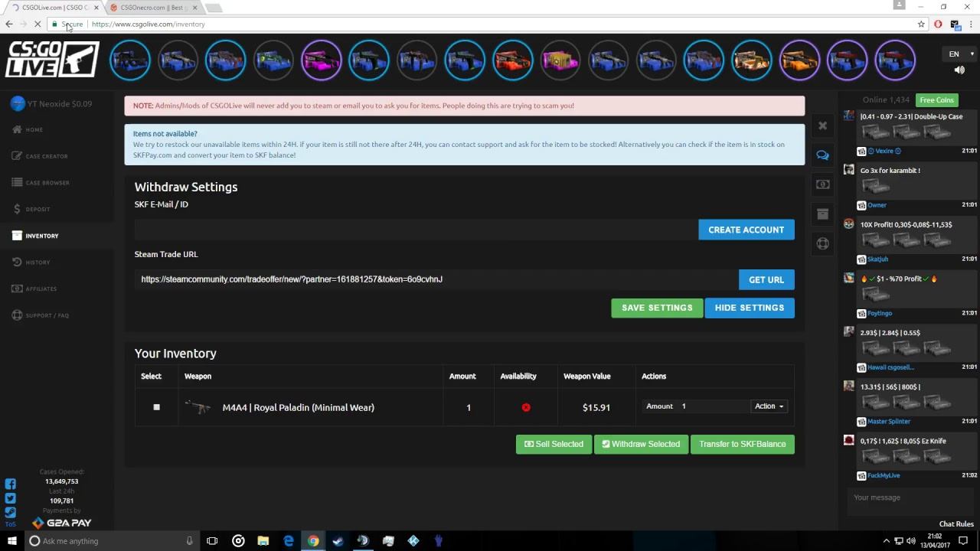
Task: Click the Steam Trade URL input field
Action: (436, 279)
